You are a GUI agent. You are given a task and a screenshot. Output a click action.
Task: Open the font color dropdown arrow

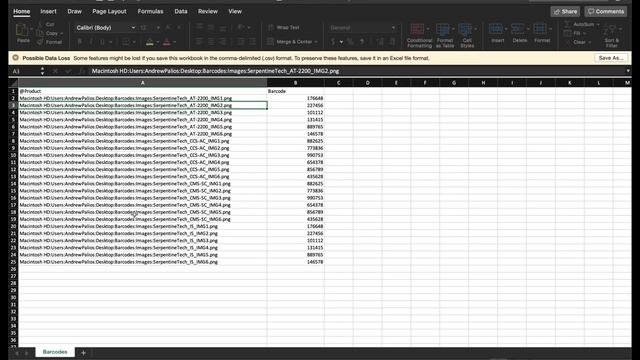coord(175,42)
